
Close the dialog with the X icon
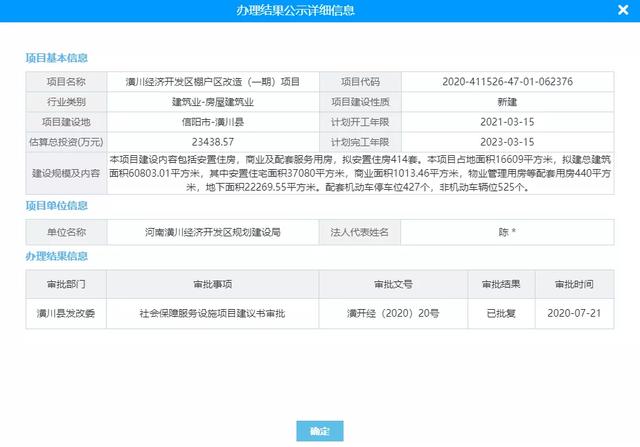(623, 10)
